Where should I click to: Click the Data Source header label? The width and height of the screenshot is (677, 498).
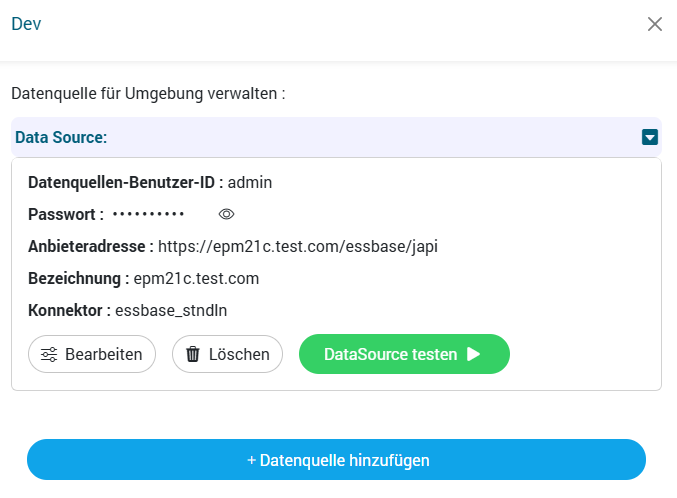click(x=61, y=137)
